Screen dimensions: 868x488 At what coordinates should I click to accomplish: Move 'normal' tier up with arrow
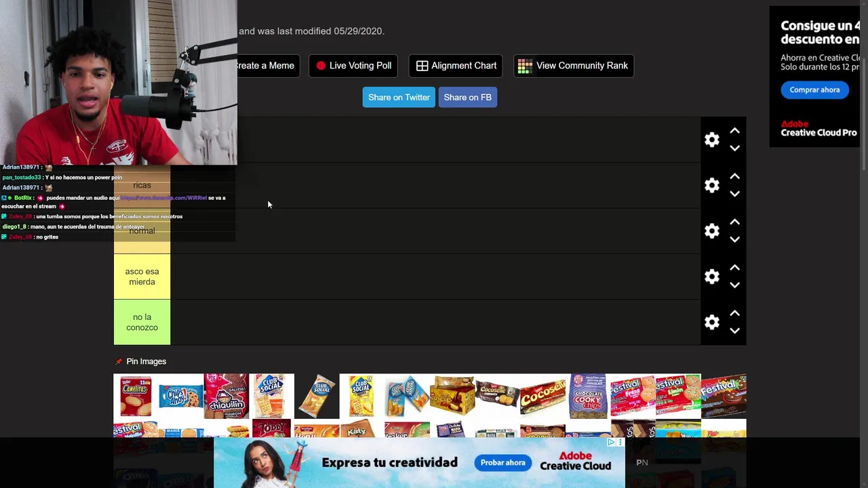point(734,222)
